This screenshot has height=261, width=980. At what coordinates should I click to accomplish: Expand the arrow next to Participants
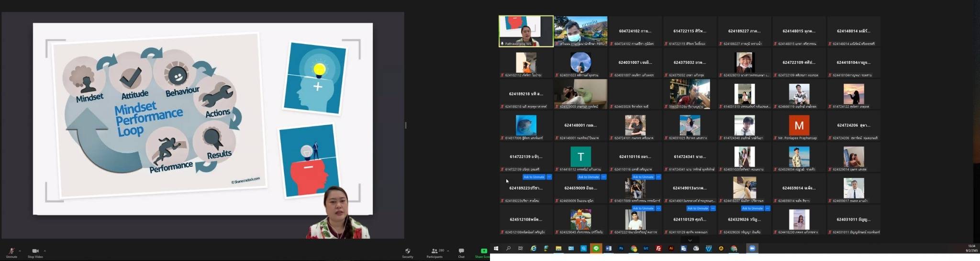tap(448, 250)
